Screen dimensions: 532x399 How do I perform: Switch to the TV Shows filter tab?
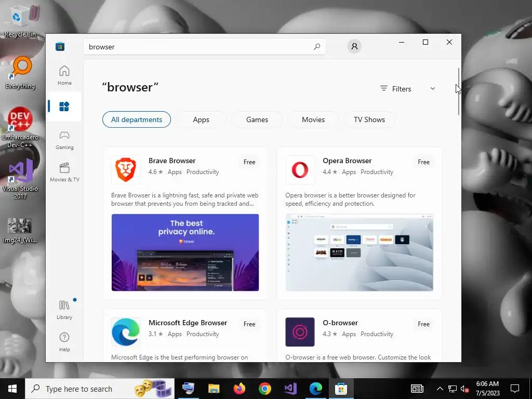[369, 119]
